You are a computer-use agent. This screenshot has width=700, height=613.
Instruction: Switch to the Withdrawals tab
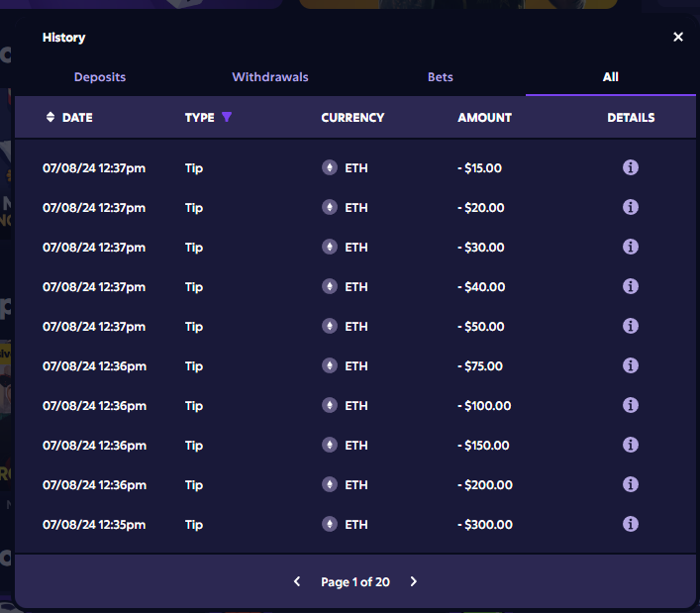coord(270,77)
